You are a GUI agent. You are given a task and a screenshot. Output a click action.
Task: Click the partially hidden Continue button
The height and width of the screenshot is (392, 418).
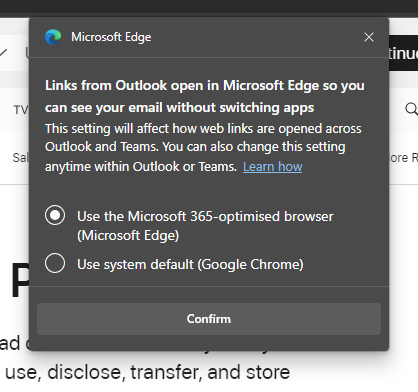click(x=403, y=53)
